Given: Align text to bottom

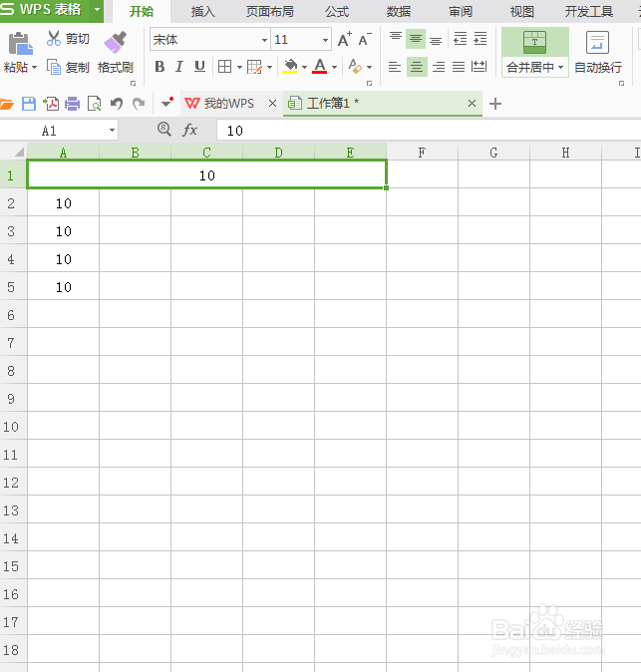Looking at the screenshot, I should [x=436, y=39].
